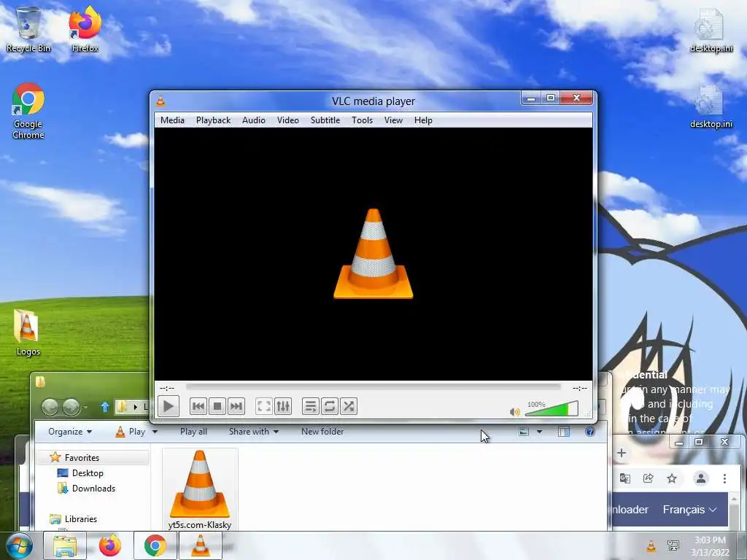
Task: Open the Help menu in VLC
Action: click(423, 120)
